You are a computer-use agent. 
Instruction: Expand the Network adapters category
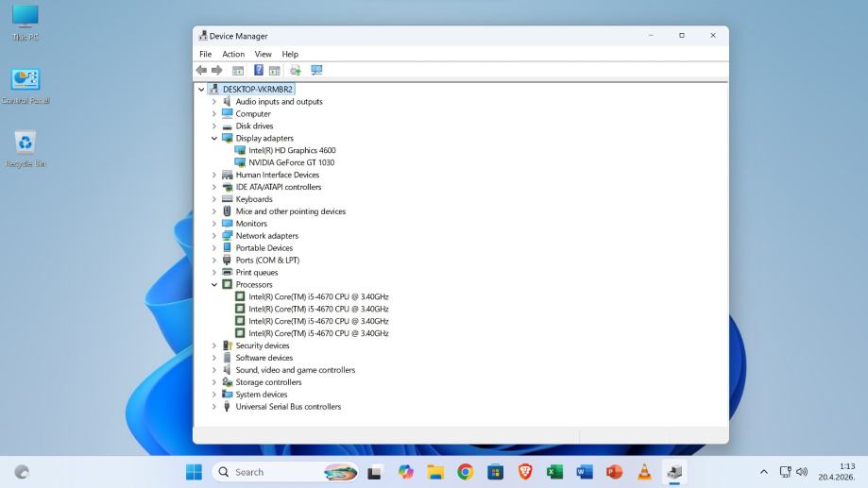coord(214,236)
